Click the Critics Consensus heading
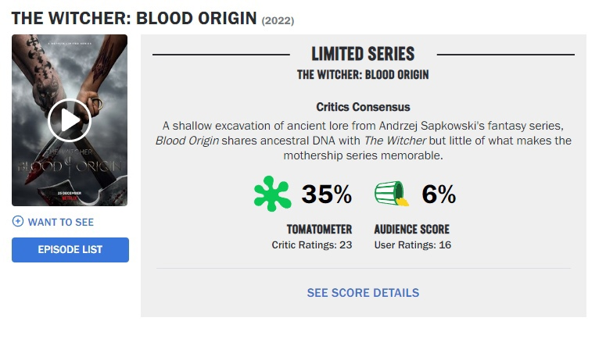 pos(363,107)
